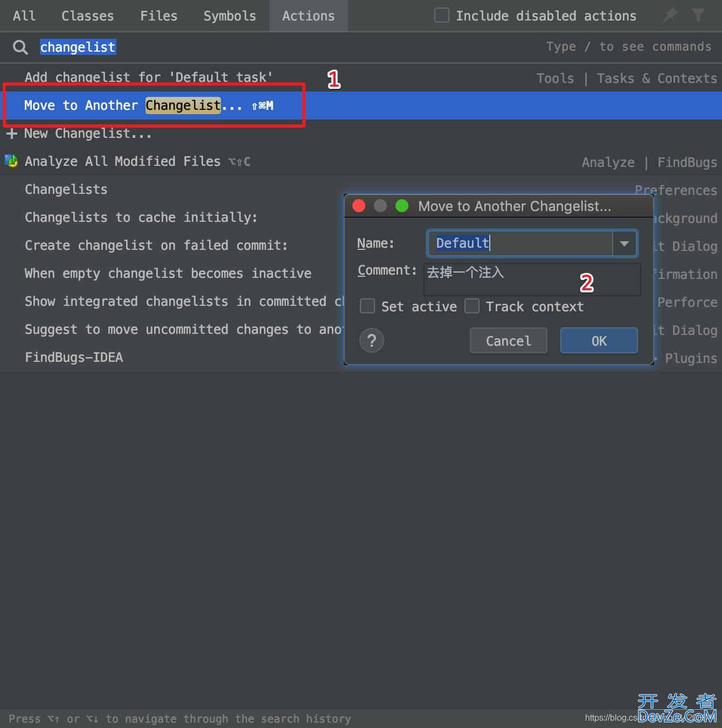Image resolution: width=722 pixels, height=728 pixels.
Task: Expand the Name combo box dropdown arrow
Action: 624,243
